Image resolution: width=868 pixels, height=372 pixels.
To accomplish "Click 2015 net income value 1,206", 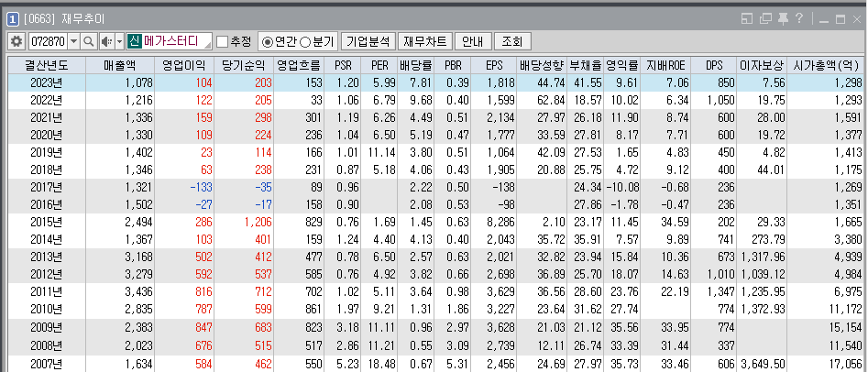I will click(x=257, y=223).
